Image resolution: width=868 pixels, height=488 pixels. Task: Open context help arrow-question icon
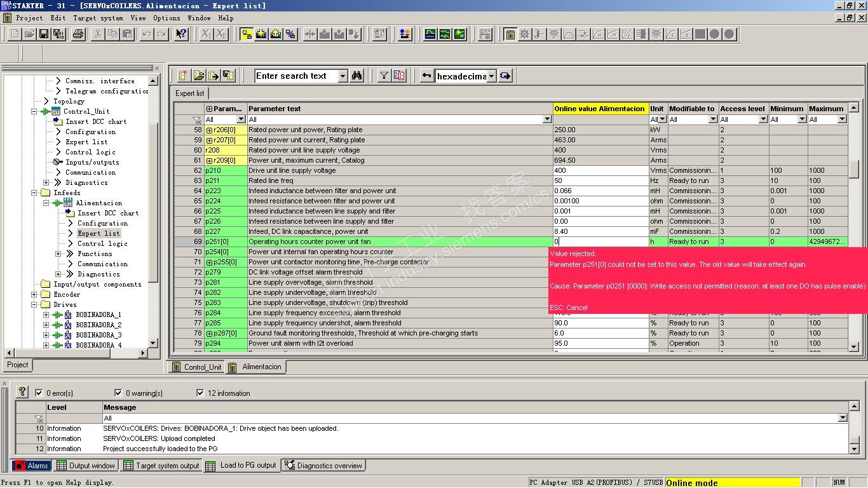click(x=181, y=34)
